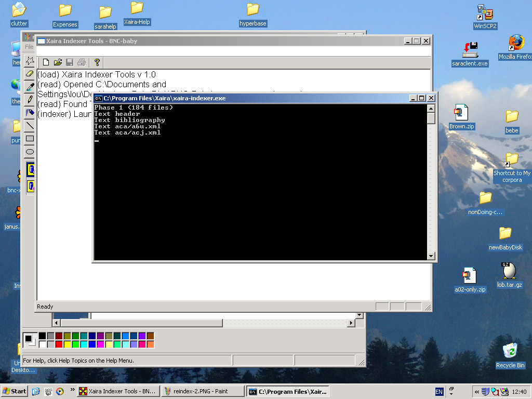The width and height of the screenshot is (532, 399).
Task: Select the saraclient.exe desktop icon
Action: 470,54
